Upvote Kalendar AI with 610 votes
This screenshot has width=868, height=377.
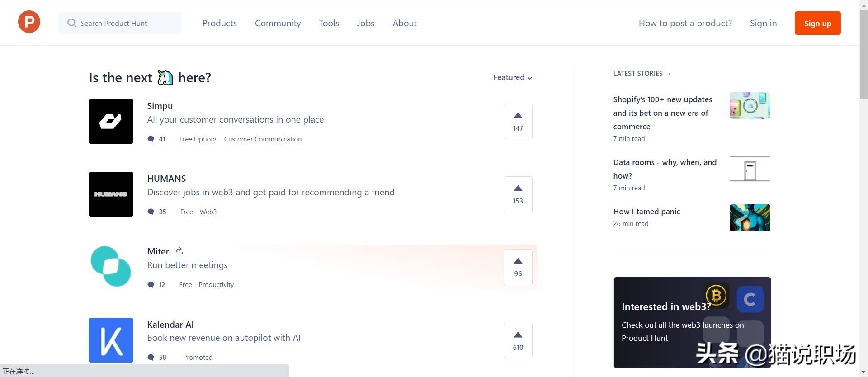click(518, 340)
